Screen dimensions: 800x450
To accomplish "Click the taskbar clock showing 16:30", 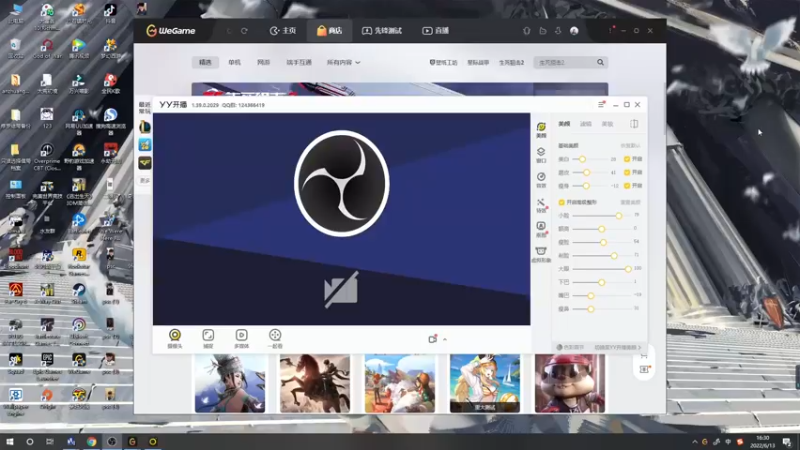I will [x=763, y=441].
